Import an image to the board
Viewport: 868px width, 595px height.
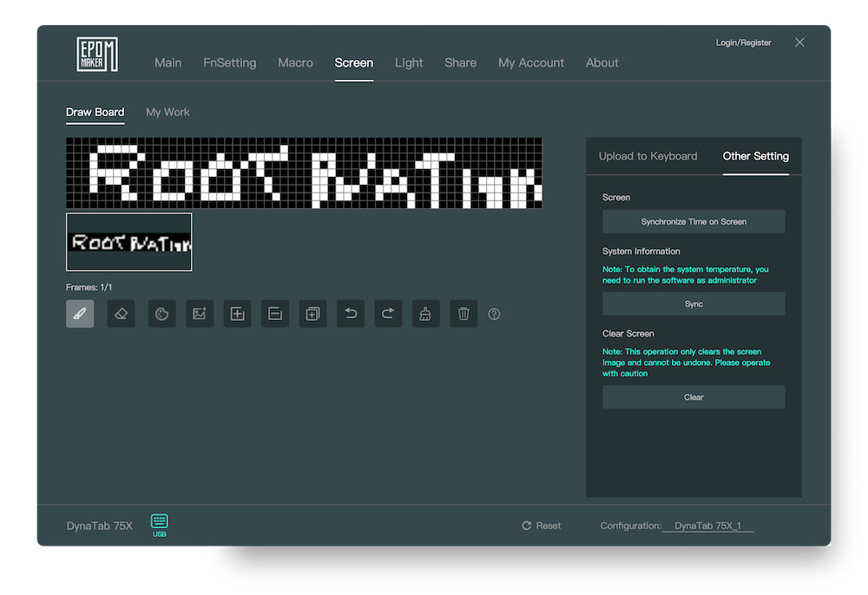pos(200,314)
